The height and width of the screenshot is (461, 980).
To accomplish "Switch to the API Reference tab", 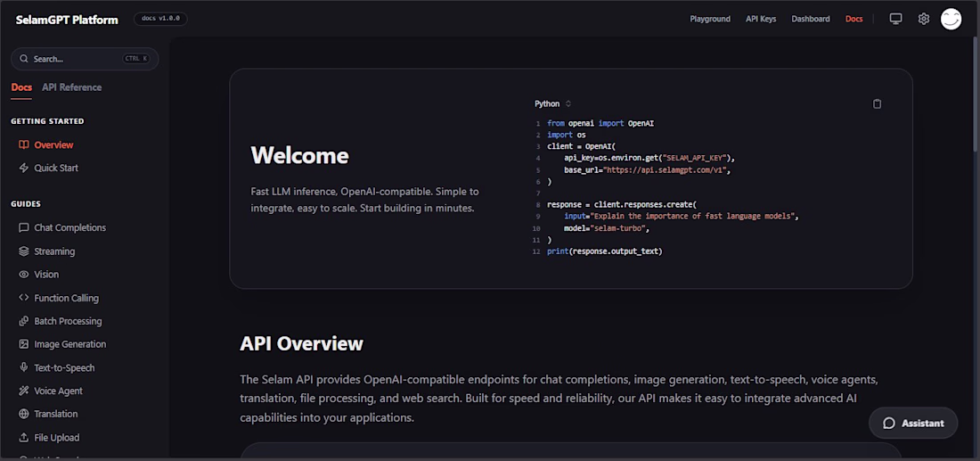I will 72,87.
